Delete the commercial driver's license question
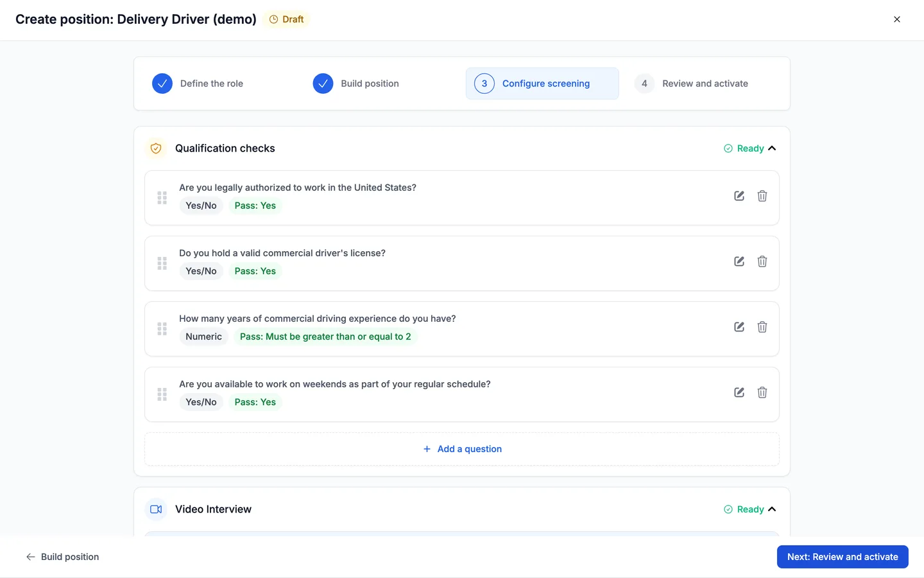The height and width of the screenshot is (578, 924). 762,261
